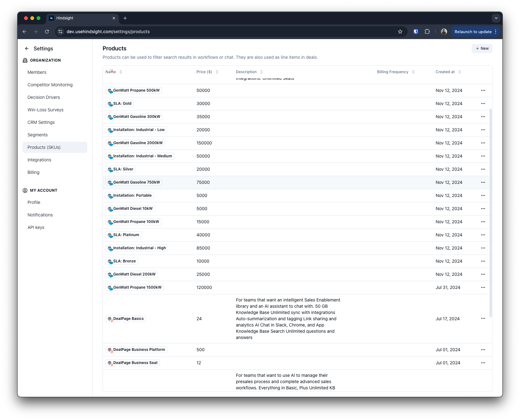Close the Hindsight browser tab
This screenshot has height=420, width=520.
(x=114, y=18)
